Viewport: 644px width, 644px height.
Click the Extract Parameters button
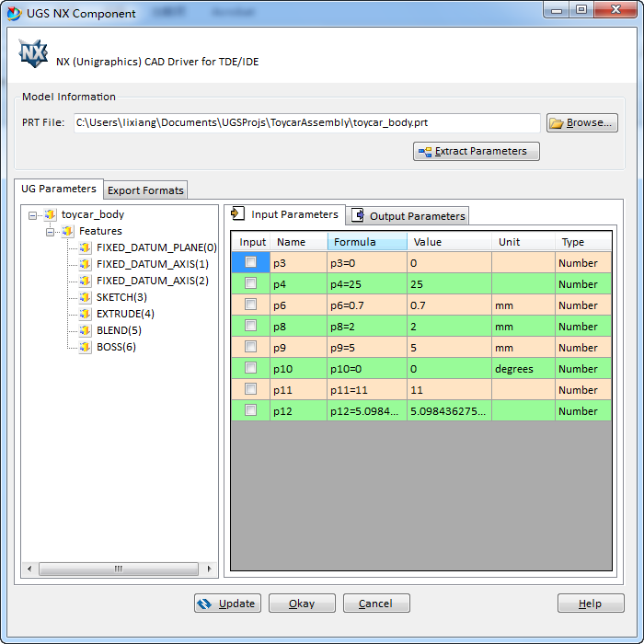tap(477, 152)
